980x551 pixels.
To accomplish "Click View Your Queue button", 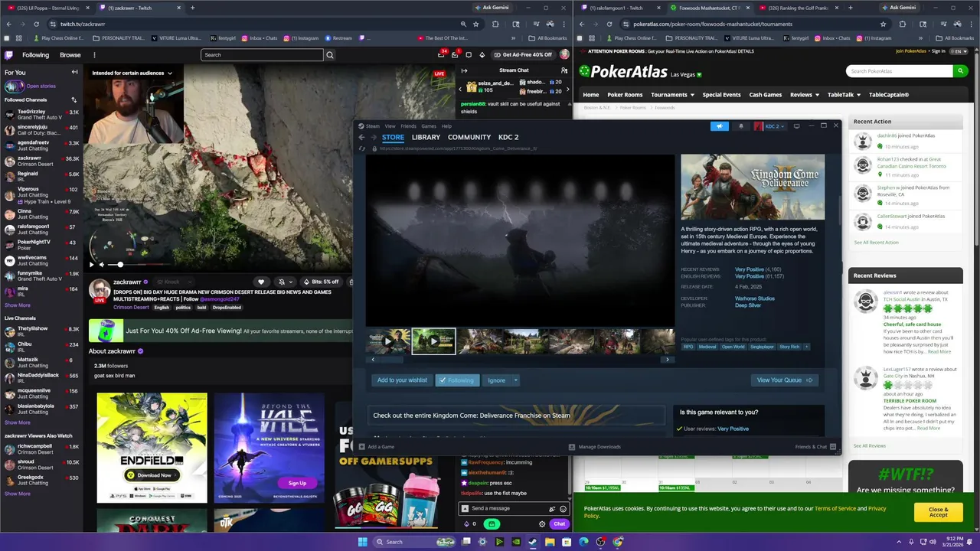I will [x=784, y=380].
